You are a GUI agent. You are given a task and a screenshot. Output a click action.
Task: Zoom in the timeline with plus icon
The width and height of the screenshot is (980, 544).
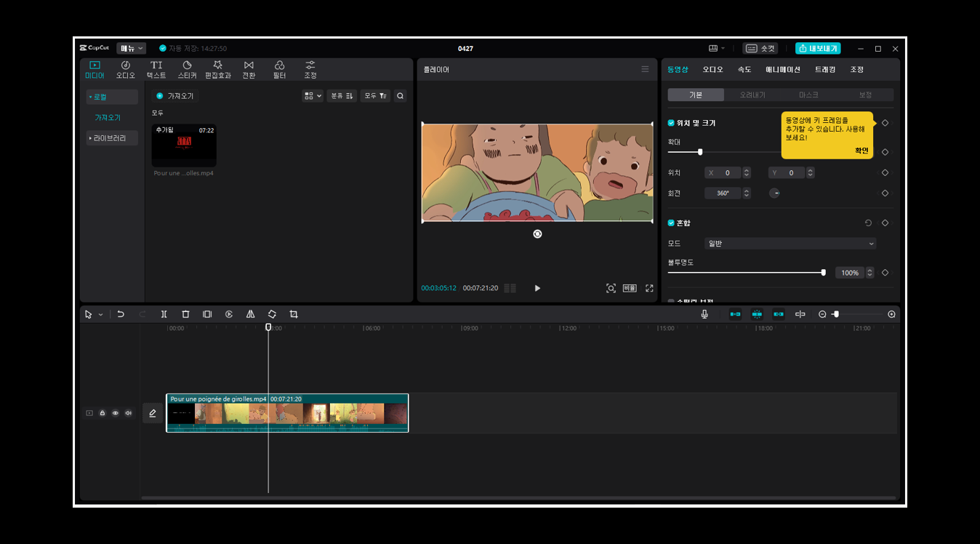891,314
